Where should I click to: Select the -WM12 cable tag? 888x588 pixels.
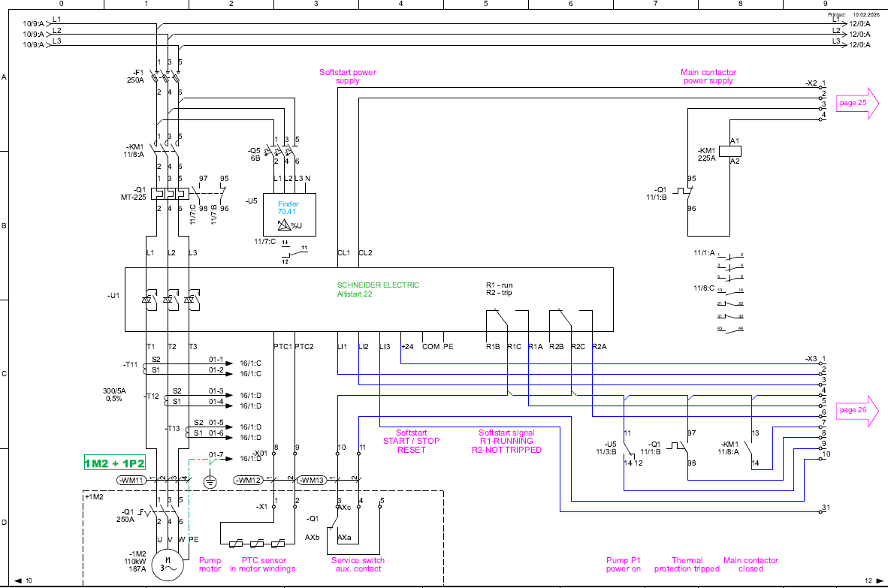coord(250,479)
